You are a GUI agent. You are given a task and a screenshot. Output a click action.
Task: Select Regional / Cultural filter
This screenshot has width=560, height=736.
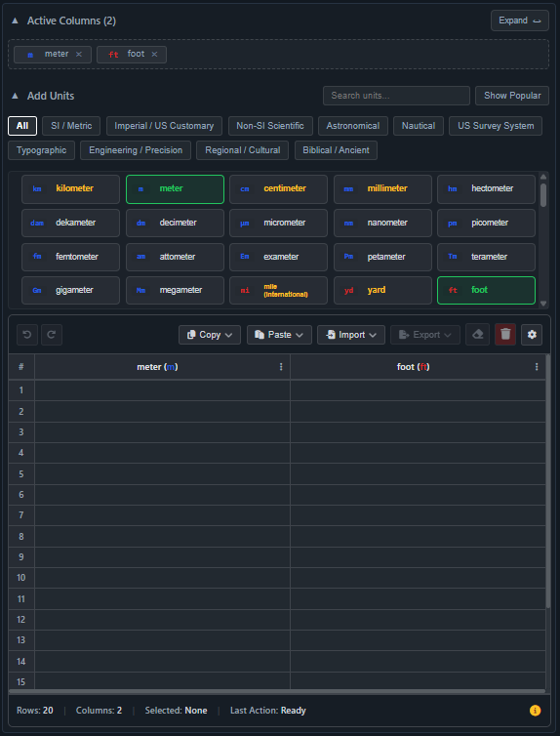[x=243, y=150]
